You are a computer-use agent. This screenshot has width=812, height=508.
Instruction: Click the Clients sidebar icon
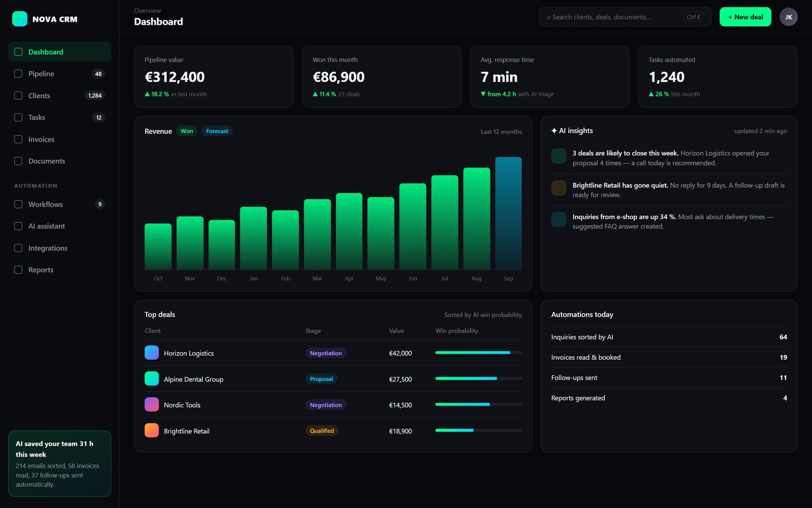18,96
